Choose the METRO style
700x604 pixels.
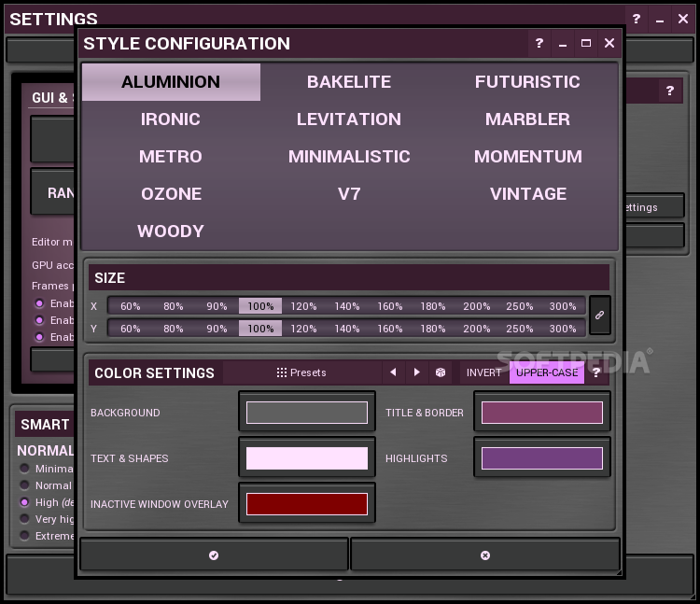click(x=171, y=157)
